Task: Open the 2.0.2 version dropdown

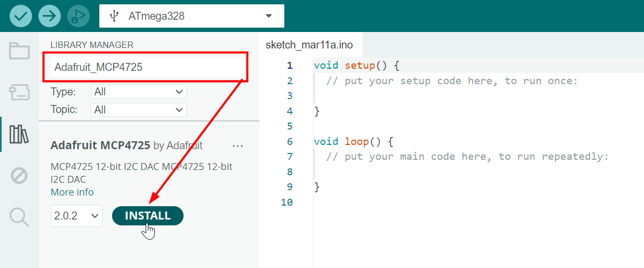Action: point(76,216)
